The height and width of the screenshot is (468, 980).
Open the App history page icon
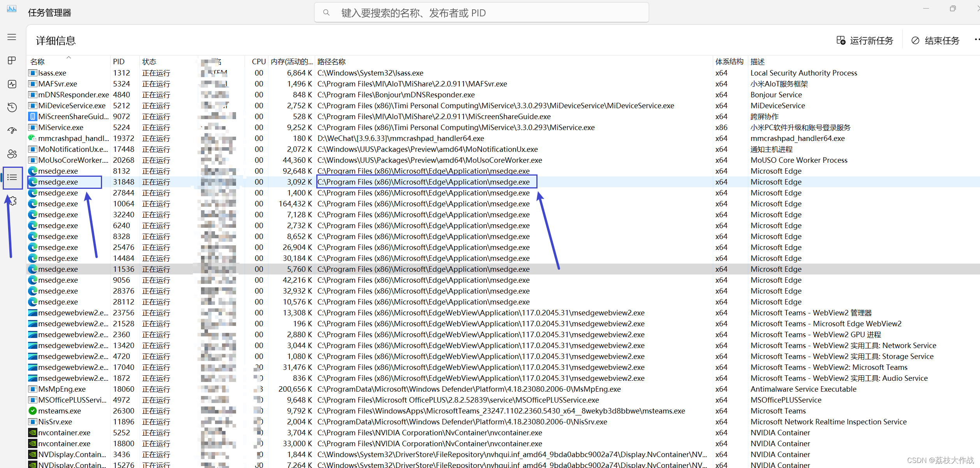click(12, 107)
